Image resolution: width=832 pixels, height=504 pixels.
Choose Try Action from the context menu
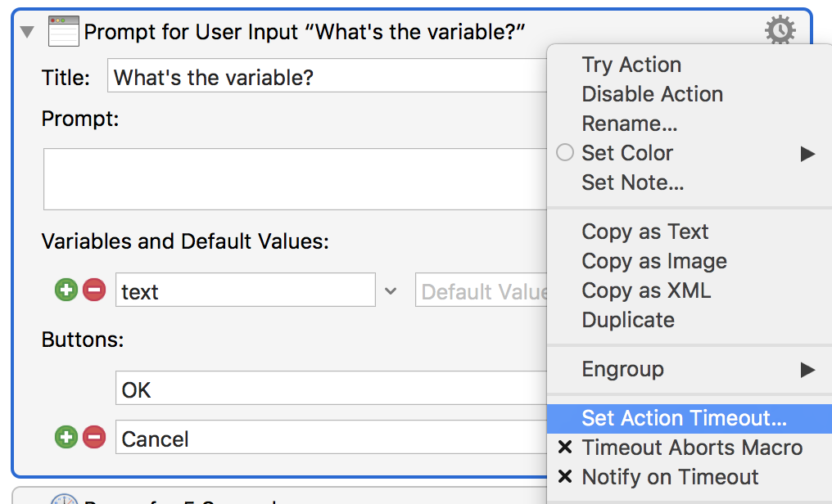coord(631,65)
